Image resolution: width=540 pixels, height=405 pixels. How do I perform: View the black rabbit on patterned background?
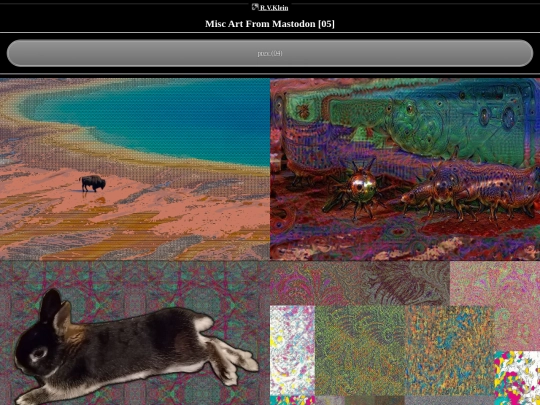coord(135,333)
